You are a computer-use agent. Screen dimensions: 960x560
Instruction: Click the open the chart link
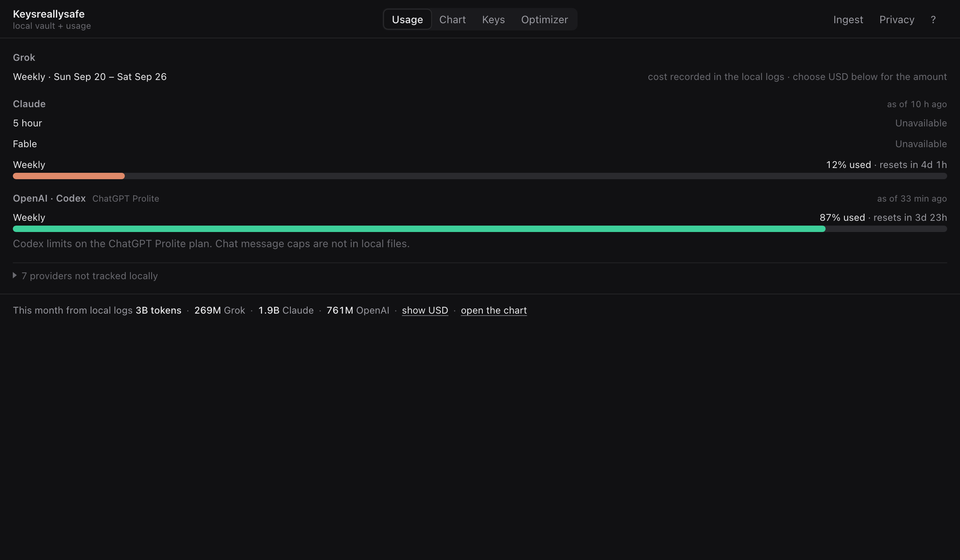(x=494, y=310)
